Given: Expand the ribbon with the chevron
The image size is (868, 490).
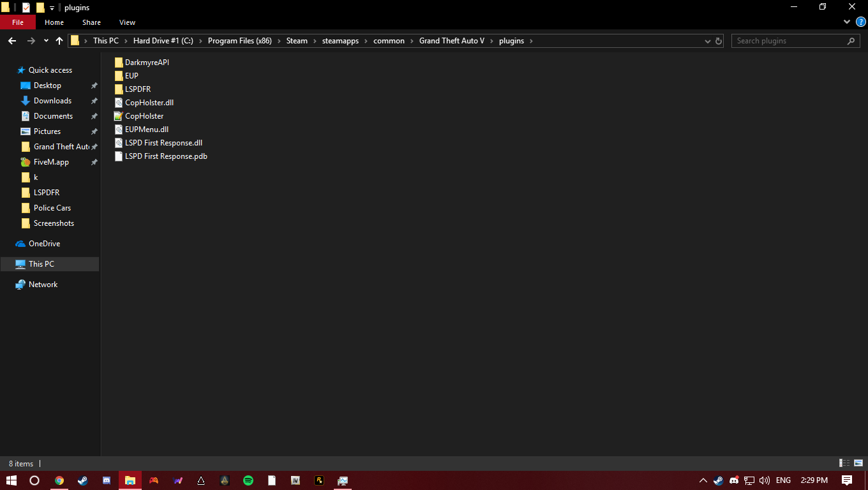Looking at the screenshot, I should 848,22.
